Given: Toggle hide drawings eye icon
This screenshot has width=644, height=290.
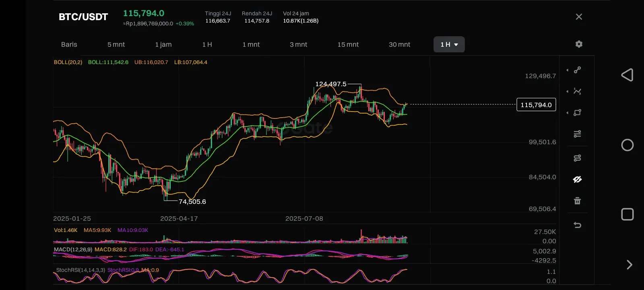Looking at the screenshot, I should (x=577, y=179).
